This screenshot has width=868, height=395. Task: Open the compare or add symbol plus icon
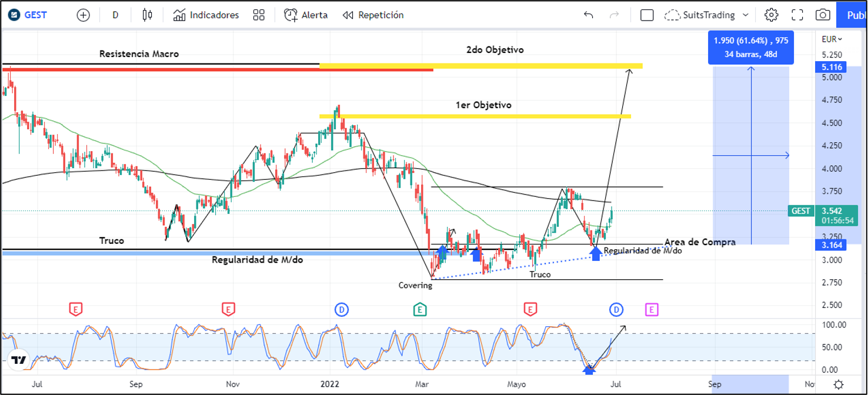[84, 15]
